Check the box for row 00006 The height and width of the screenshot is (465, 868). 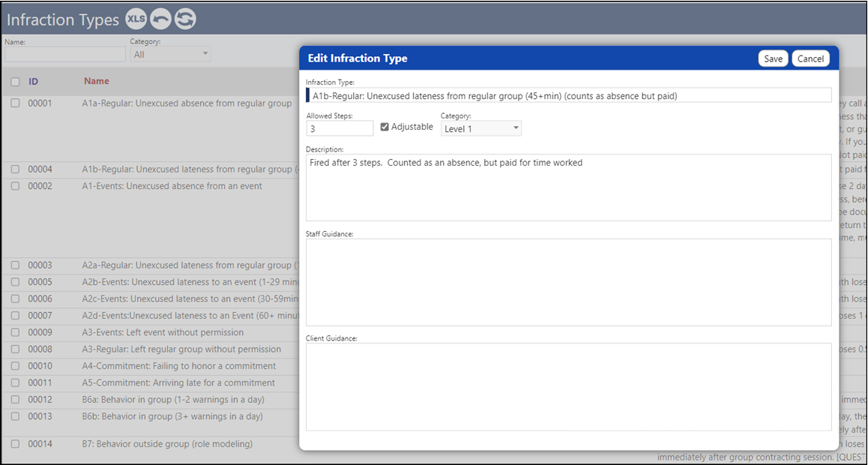pos(16,299)
